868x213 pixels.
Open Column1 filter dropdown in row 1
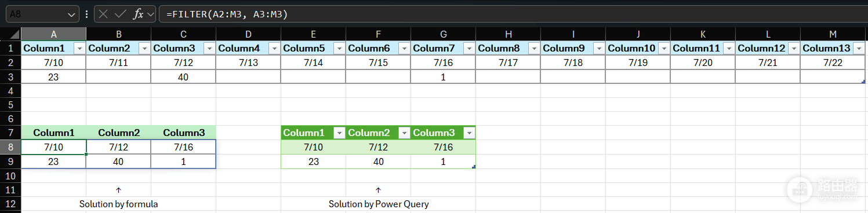click(80, 49)
